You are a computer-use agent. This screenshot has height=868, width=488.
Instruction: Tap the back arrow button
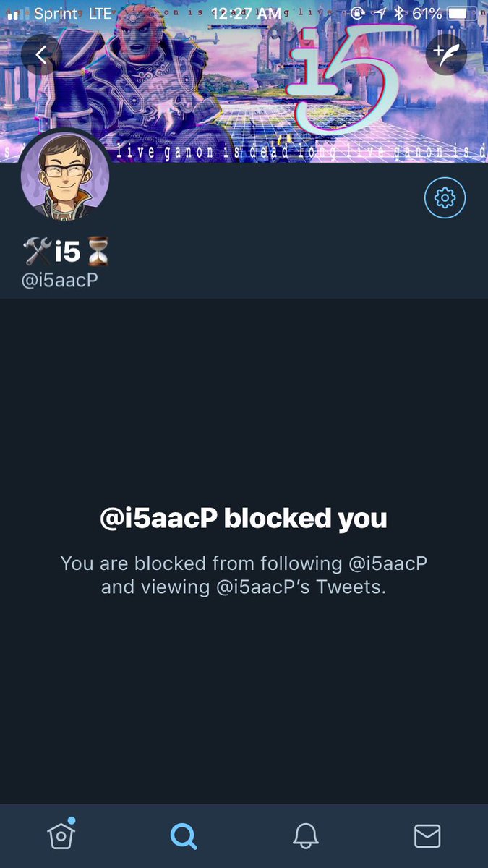pyautogui.click(x=41, y=55)
